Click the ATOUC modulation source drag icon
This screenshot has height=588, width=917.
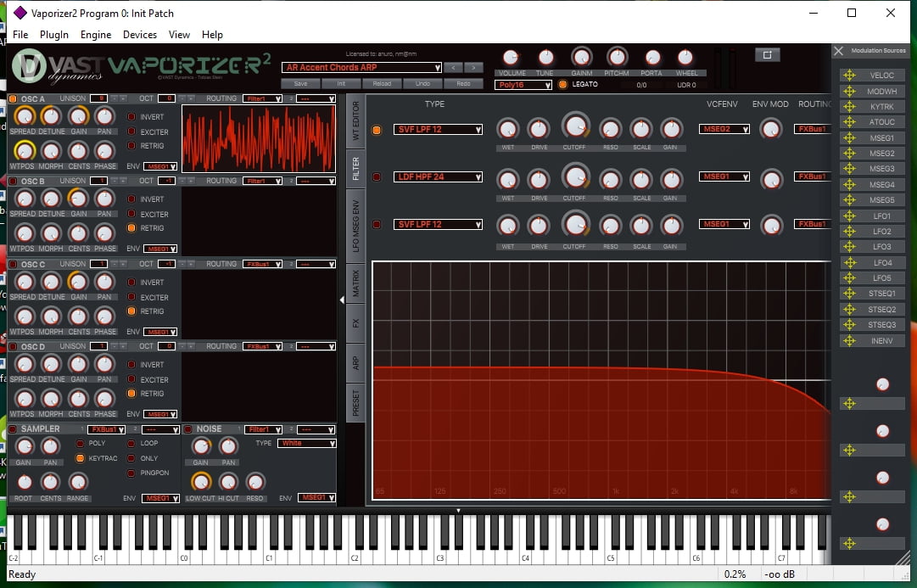(x=849, y=121)
